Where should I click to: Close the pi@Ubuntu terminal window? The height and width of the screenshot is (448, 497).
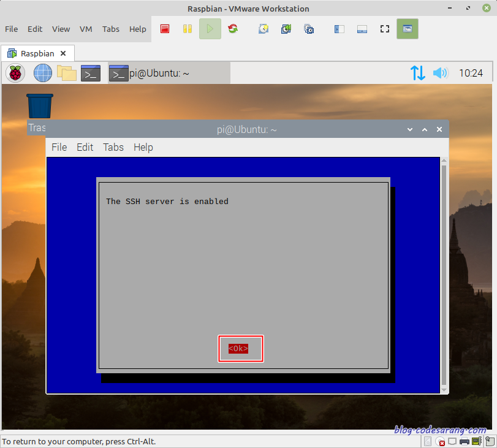pos(439,129)
